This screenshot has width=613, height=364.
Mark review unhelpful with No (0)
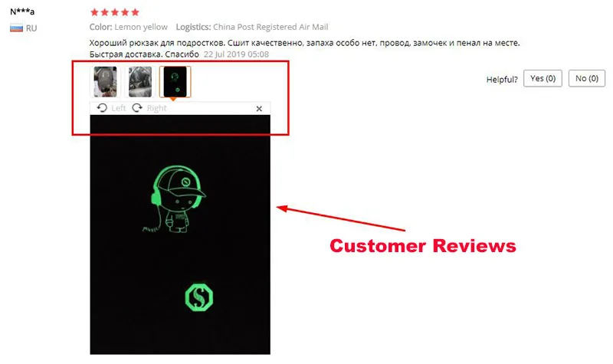[586, 79]
